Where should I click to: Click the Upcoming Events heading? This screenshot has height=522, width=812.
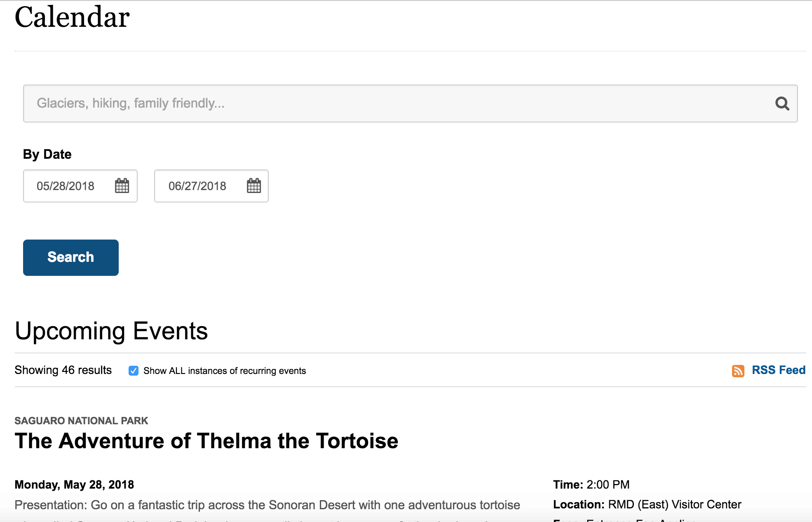tap(111, 331)
